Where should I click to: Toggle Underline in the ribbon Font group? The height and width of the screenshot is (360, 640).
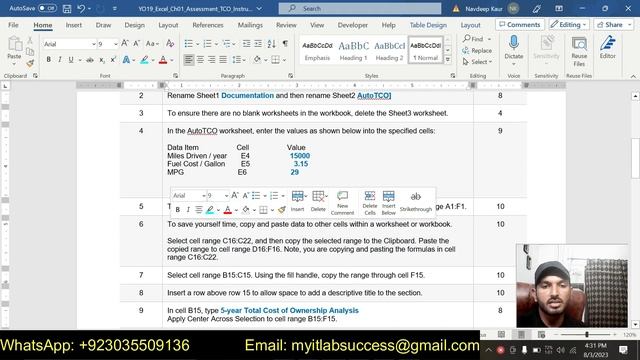tap(71, 60)
